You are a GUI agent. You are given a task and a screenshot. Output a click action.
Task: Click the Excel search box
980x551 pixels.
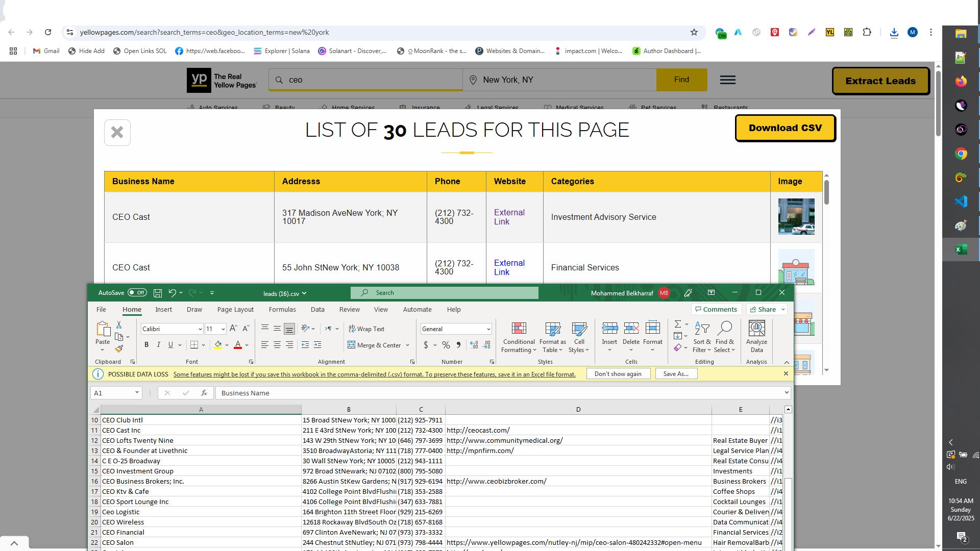pos(444,293)
